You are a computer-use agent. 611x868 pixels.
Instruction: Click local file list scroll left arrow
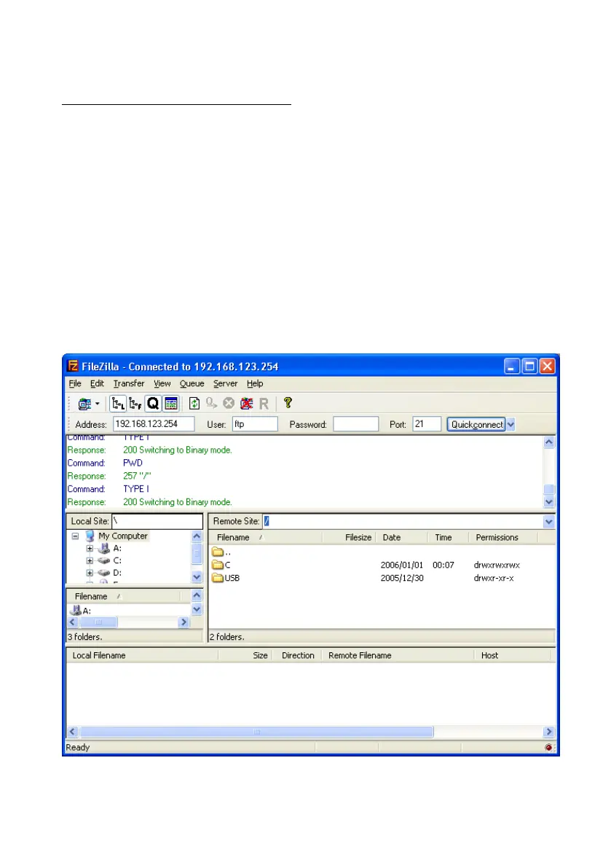point(72,622)
